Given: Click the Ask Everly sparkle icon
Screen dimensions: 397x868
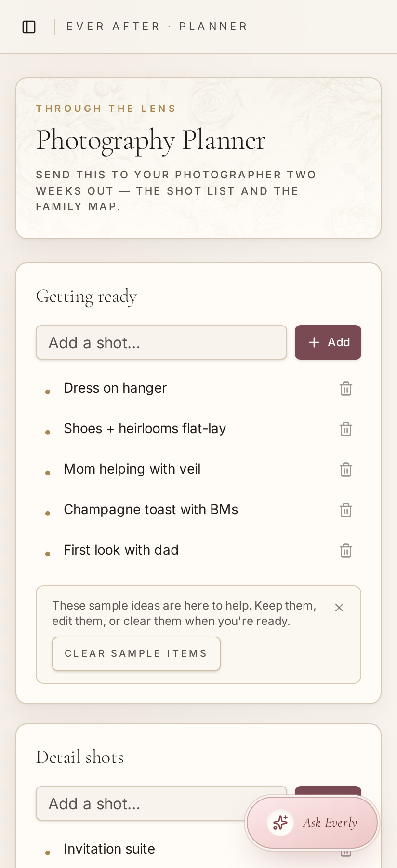Looking at the screenshot, I should click(280, 823).
